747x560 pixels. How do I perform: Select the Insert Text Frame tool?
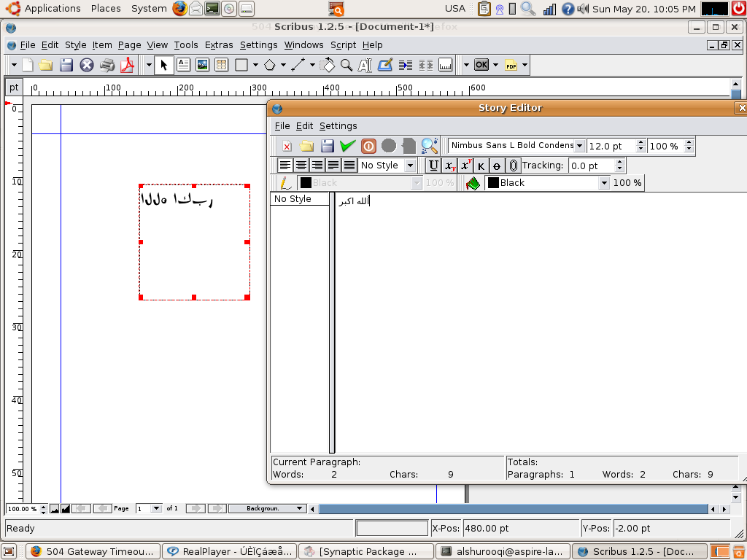(183, 65)
